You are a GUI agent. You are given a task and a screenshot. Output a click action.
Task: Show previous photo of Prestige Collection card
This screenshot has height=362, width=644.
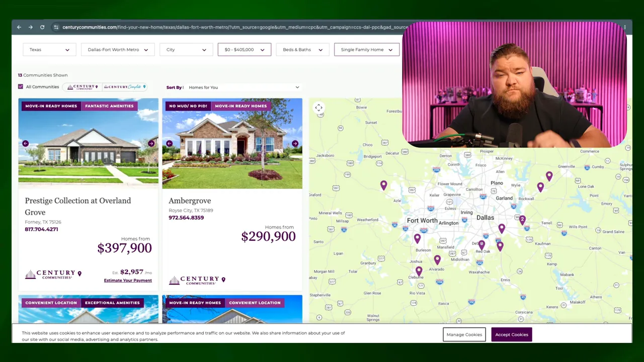[25, 144]
